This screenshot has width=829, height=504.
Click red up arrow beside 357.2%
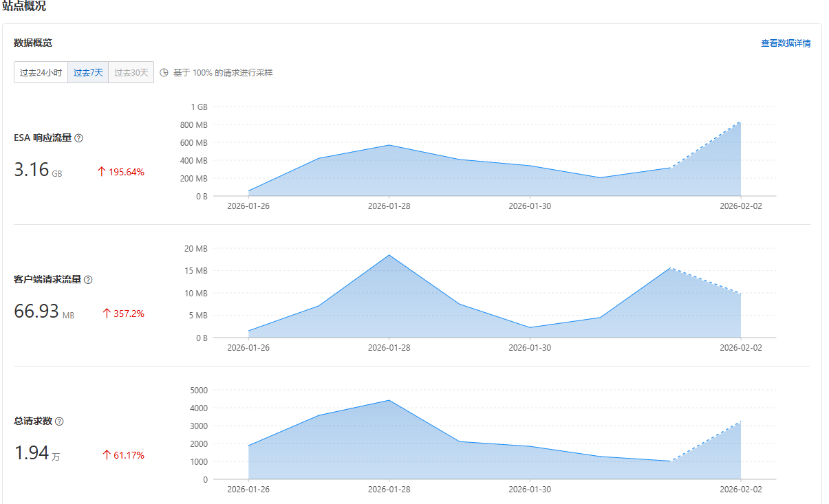(106, 314)
